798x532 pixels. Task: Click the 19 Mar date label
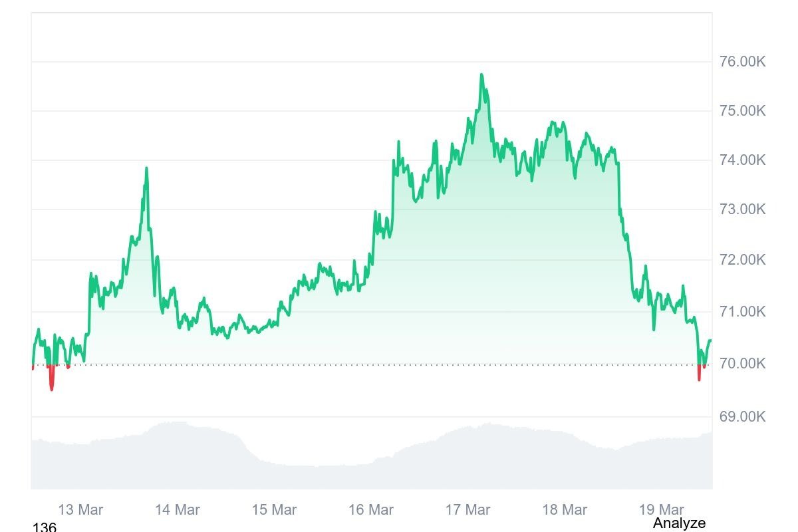point(661,510)
